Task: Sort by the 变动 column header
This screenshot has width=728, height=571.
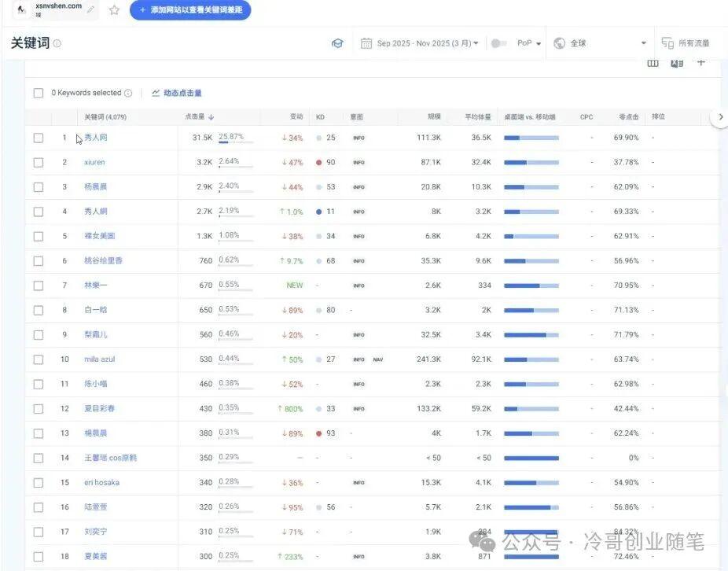Action: 296,116
